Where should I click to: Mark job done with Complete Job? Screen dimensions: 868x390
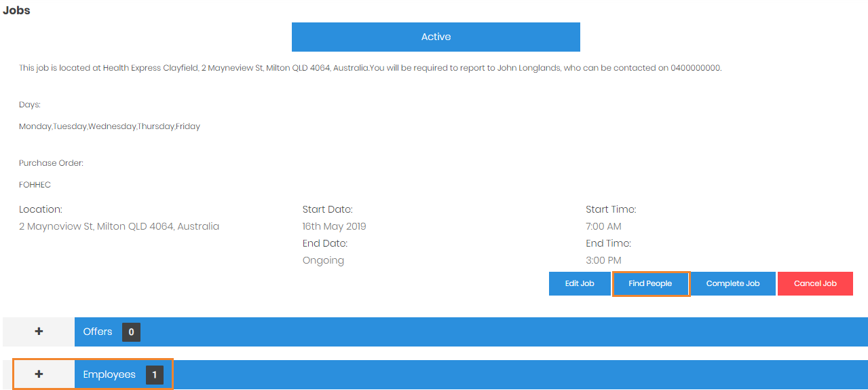(732, 283)
